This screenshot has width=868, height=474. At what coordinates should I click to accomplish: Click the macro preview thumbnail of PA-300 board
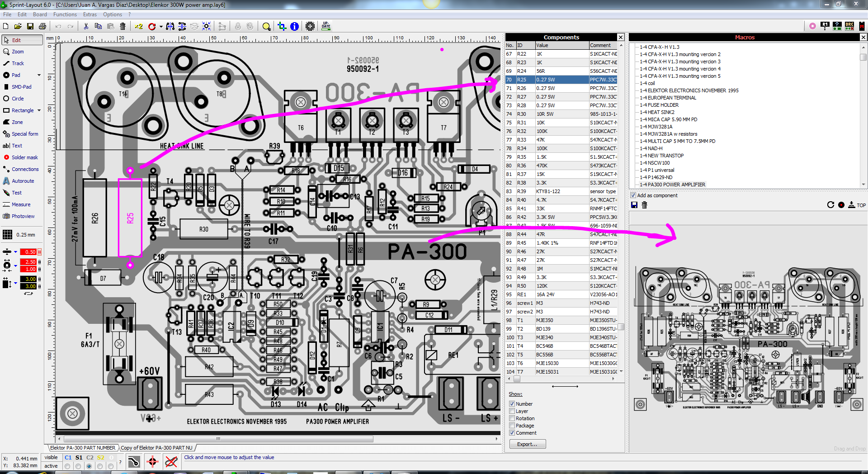point(749,338)
